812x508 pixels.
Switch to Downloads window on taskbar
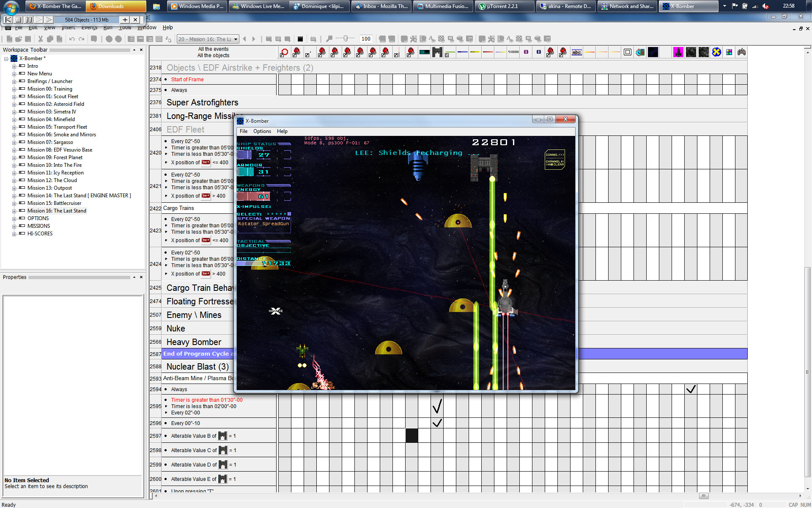click(x=115, y=6)
